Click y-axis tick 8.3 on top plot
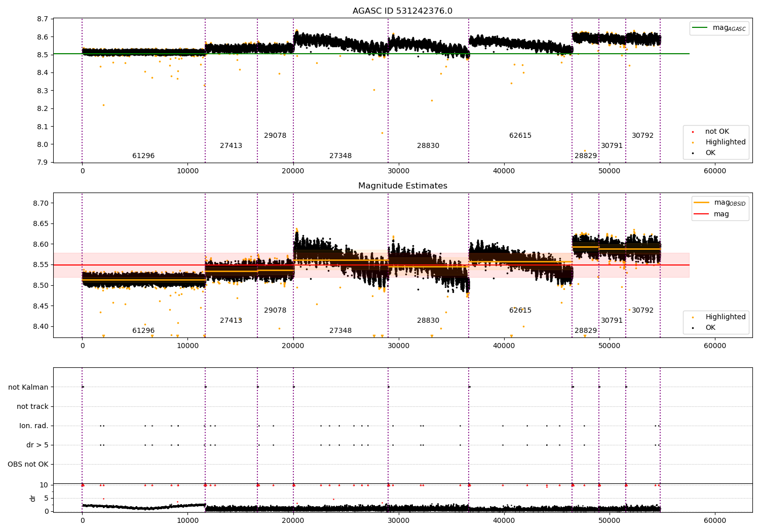760x532 pixels. click(x=43, y=91)
